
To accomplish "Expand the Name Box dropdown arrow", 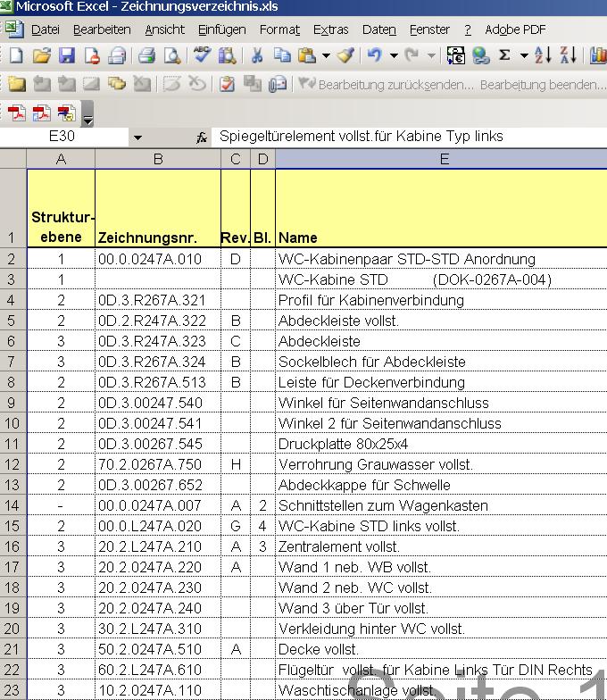I will (137, 137).
